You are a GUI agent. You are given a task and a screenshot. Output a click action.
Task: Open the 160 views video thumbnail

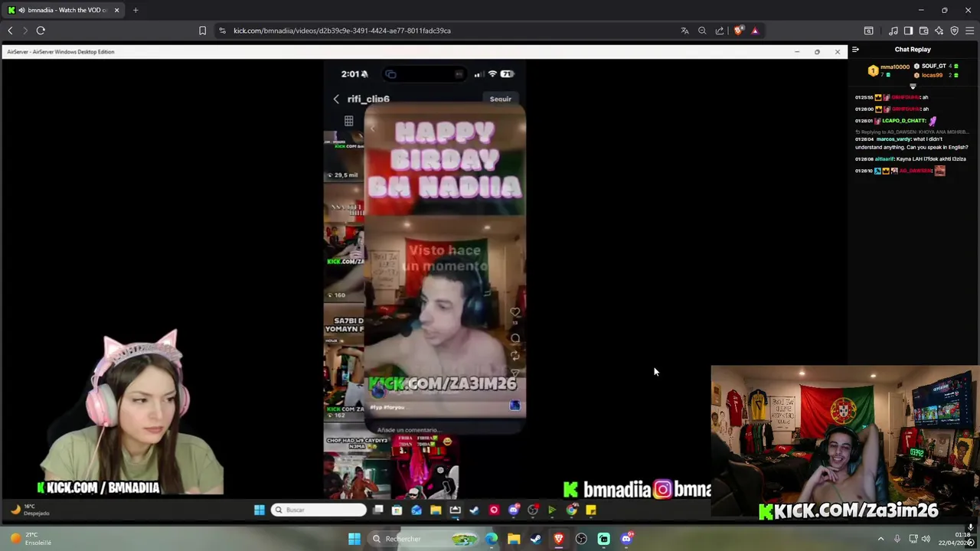click(x=344, y=262)
